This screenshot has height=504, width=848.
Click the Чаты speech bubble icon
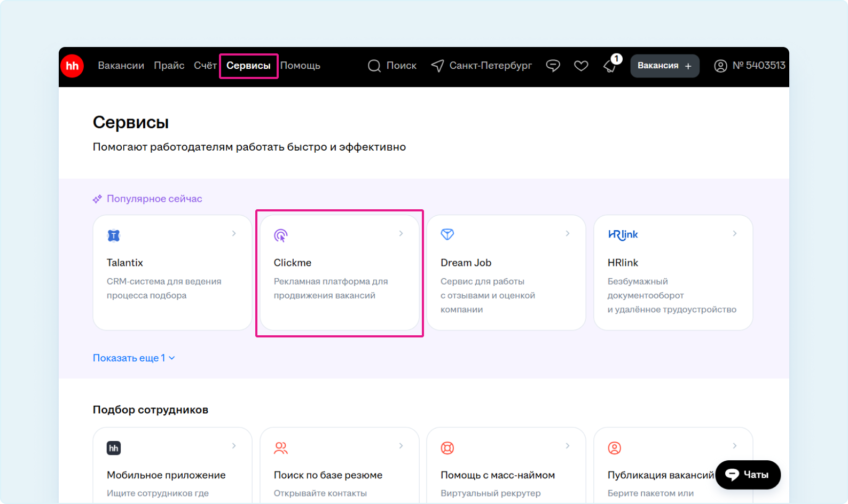coord(732,475)
